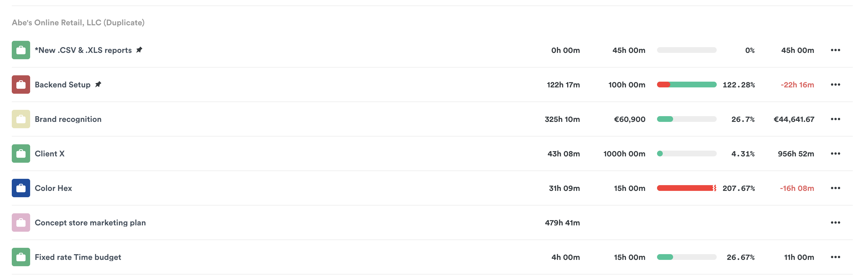The height and width of the screenshot is (280, 868).
Task: Click the briefcase icon for Fixed rate Time budget
Action: click(x=21, y=257)
